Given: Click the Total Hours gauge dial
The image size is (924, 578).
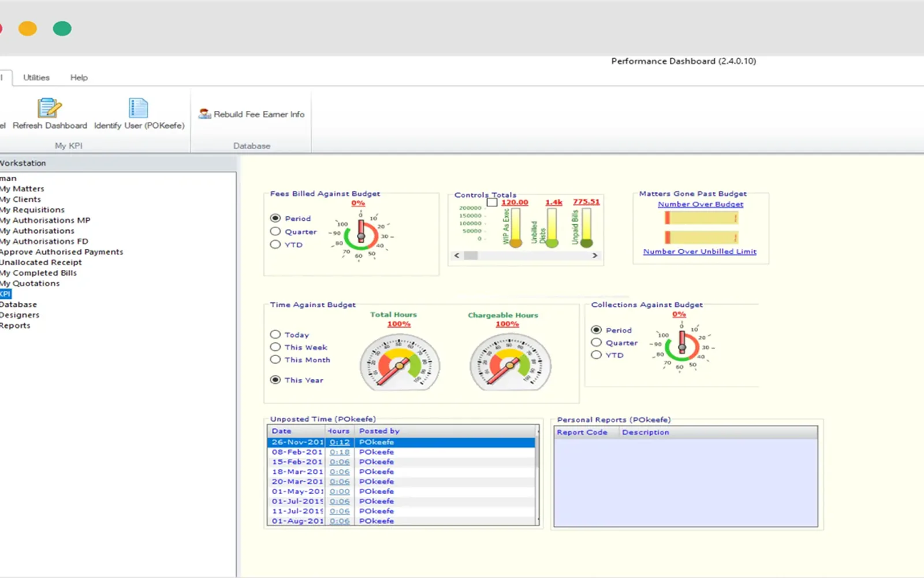Looking at the screenshot, I should 400,362.
